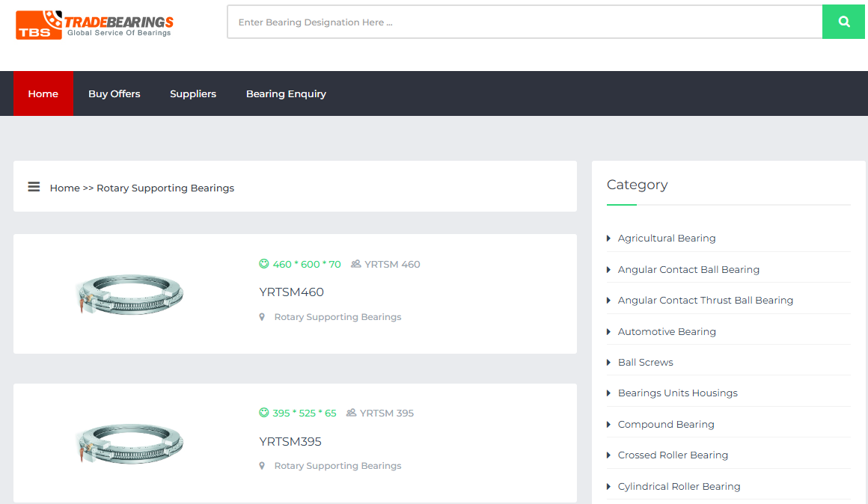
Task: Click the YRTSM 395 model label
Action: pos(387,414)
